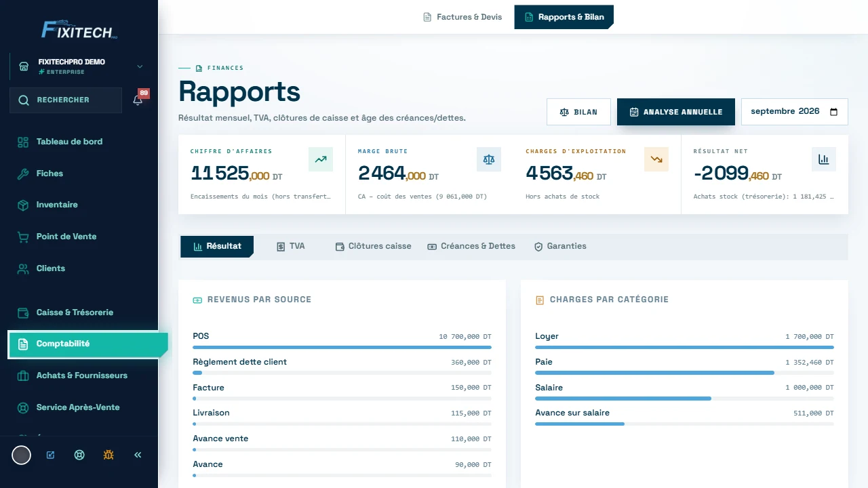868x488 pixels.
Task: Select the Résultat report tab
Action: (217, 247)
